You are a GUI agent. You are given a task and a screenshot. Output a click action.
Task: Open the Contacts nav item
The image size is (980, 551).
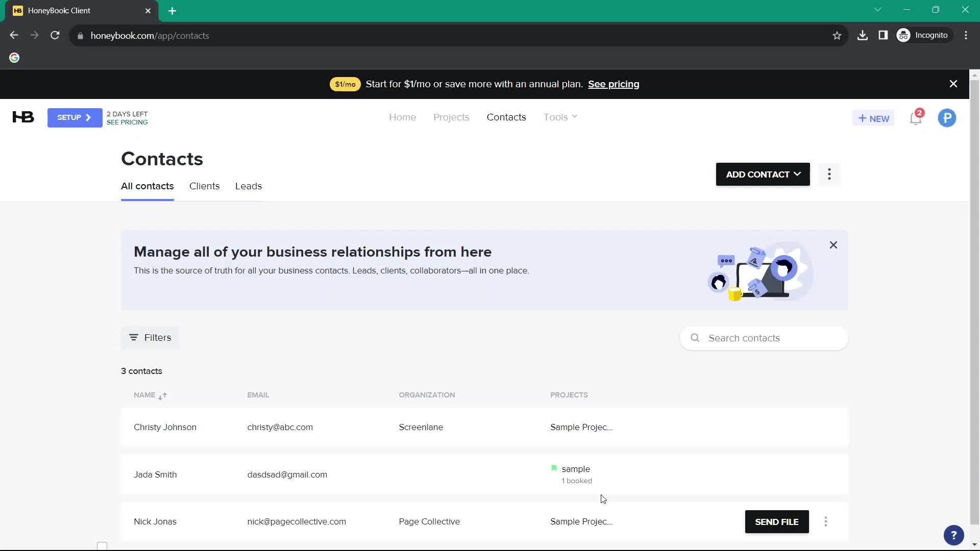[506, 117]
